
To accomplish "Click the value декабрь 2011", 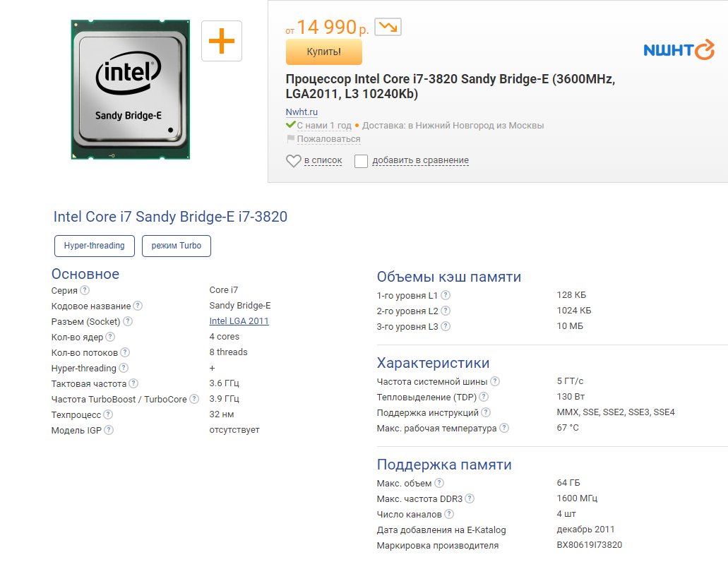I will pyautogui.click(x=585, y=529).
